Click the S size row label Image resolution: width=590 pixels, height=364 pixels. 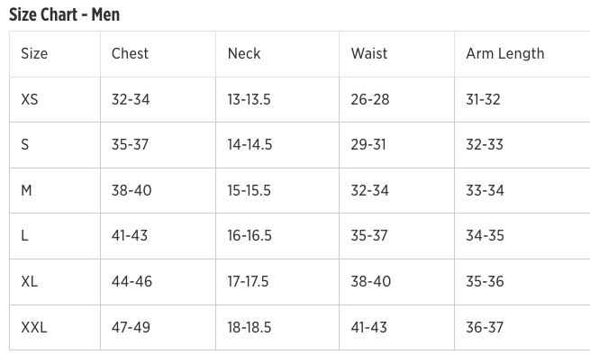pyautogui.click(x=25, y=145)
